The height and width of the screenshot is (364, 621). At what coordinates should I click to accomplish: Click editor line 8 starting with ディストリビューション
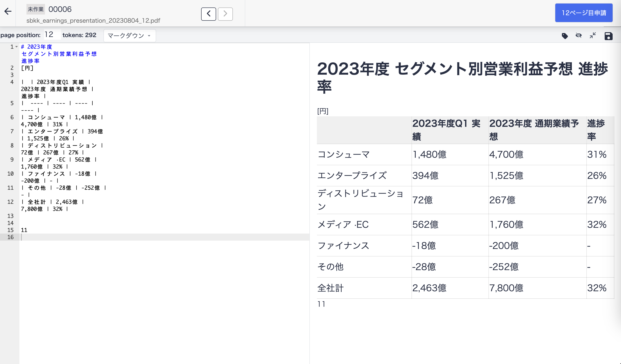pos(62,149)
